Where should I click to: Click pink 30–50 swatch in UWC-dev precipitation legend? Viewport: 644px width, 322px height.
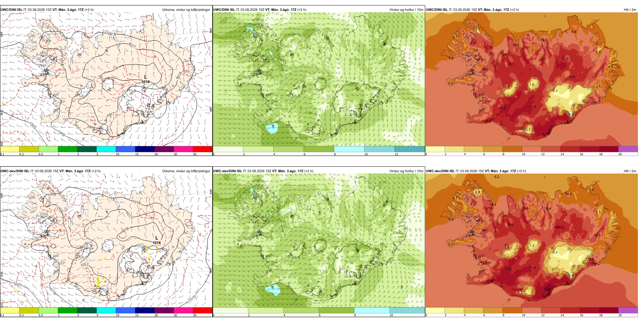click(183, 310)
